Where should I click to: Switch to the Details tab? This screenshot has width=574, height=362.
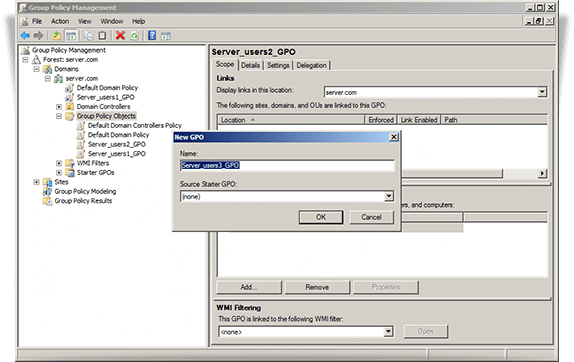[x=250, y=65]
